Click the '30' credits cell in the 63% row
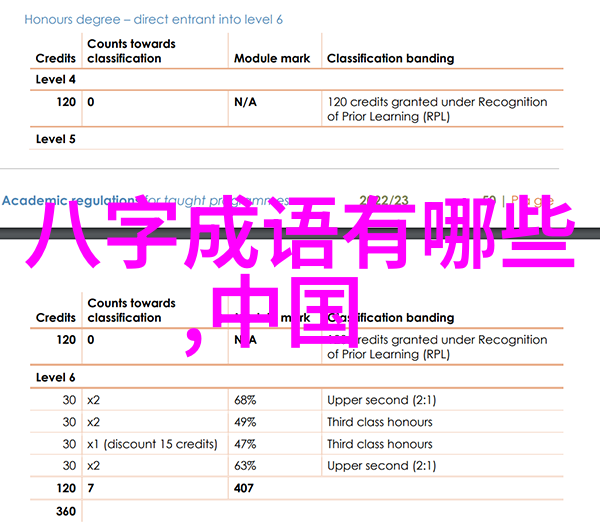This screenshot has height=524, width=600. tap(69, 466)
